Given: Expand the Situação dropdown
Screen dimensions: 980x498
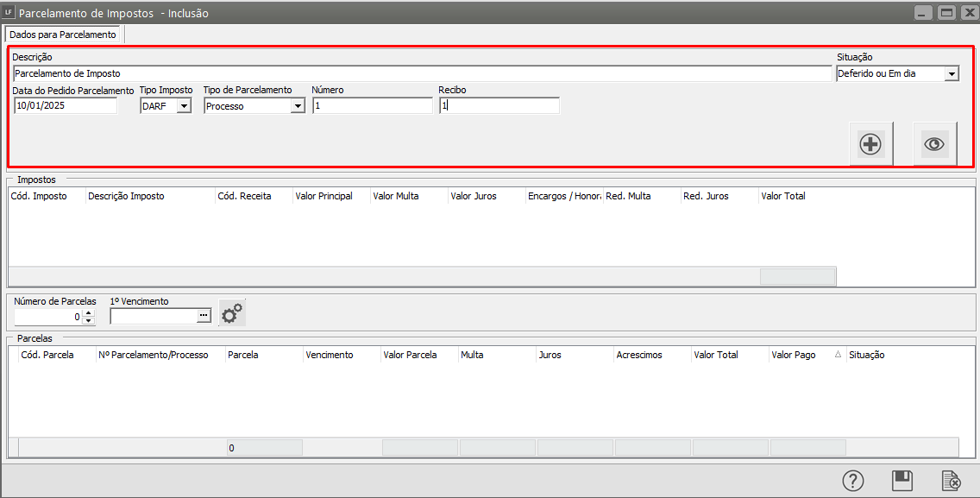Looking at the screenshot, I should [x=952, y=74].
